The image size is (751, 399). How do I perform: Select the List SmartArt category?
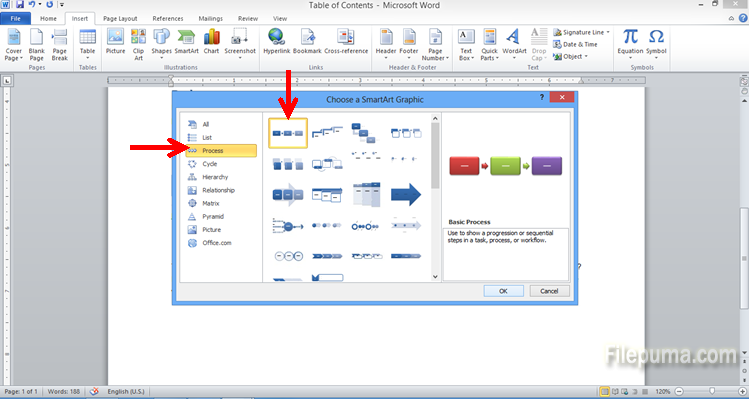[221, 137]
